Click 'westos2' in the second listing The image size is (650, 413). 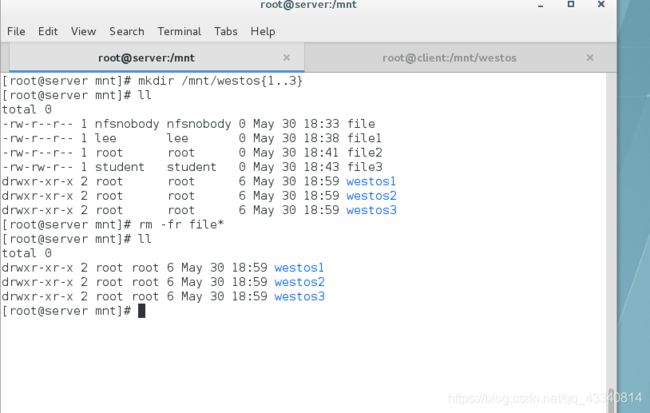pos(299,282)
